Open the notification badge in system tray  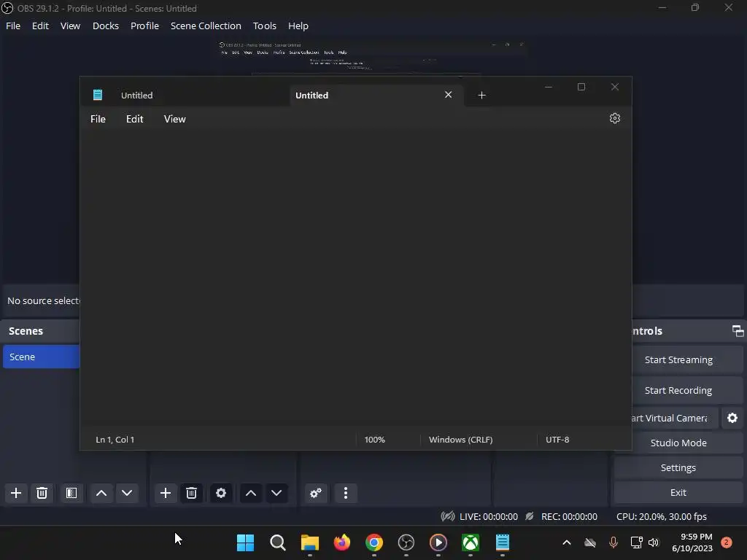click(x=727, y=542)
